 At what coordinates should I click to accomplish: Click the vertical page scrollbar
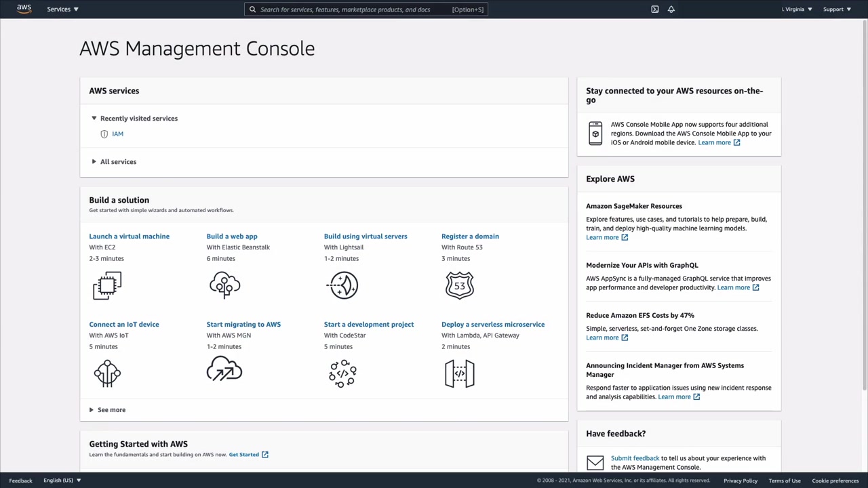(865, 205)
